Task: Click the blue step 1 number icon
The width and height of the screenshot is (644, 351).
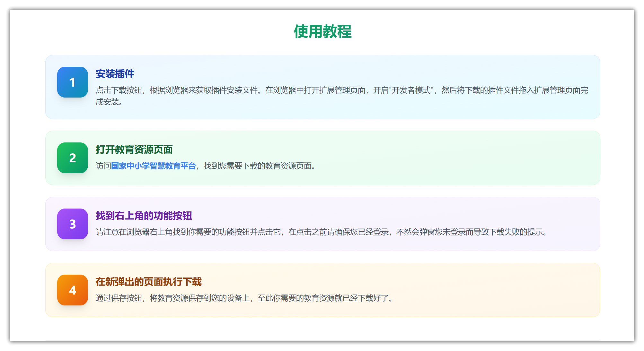Action: tap(73, 82)
